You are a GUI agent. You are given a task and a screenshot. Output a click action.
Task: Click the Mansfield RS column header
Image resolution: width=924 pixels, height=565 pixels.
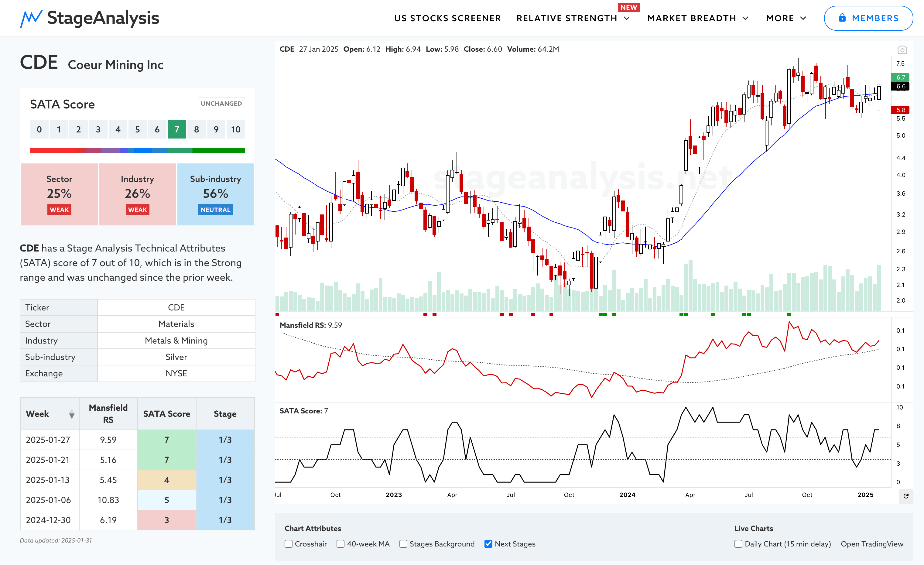(x=108, y=414)
